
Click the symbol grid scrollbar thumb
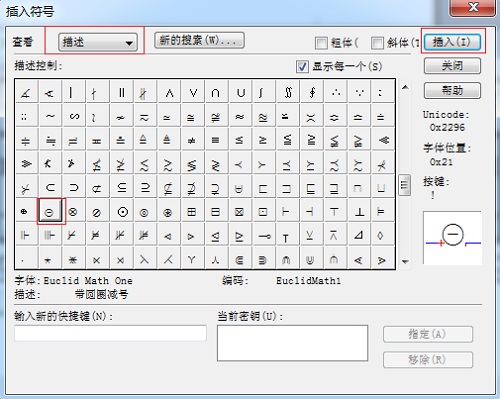[x=405, y=185]
